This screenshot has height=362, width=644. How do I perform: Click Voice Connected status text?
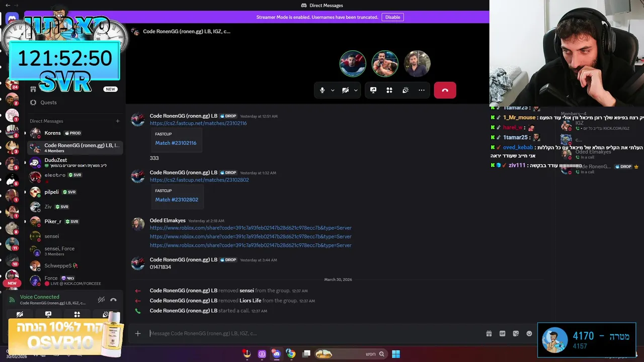pyautogui.click(x=40, y=297)
